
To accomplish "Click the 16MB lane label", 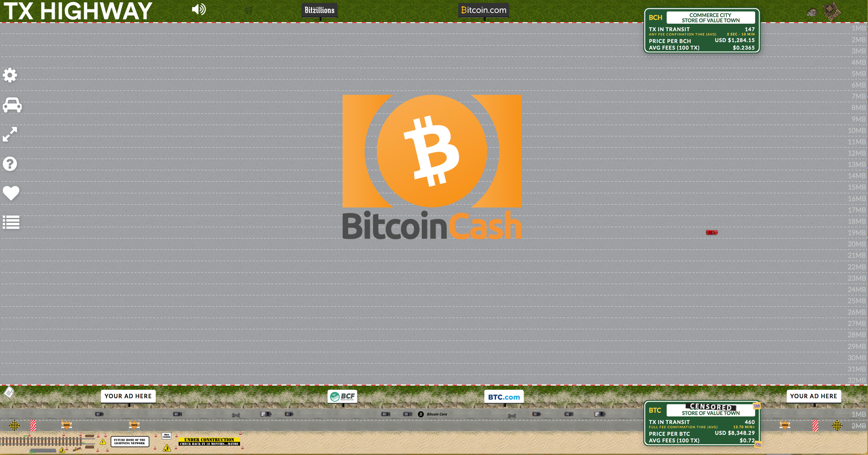I will coord(857,199).
